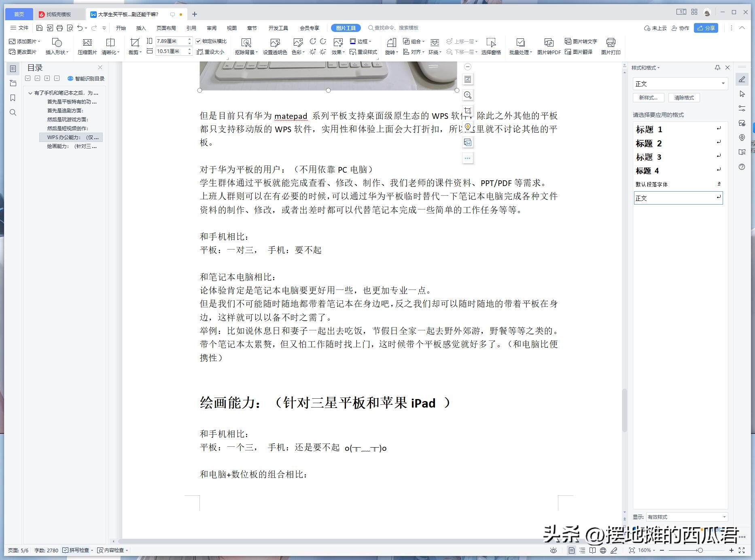The height and width of the screenshot is (560, 755).
Task: Click the Share (分享) button
Action: pos(706,28)
